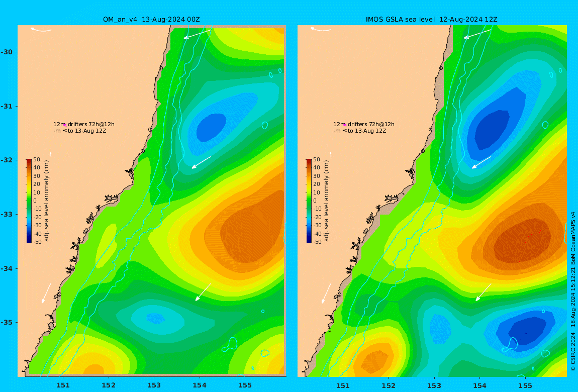Click the -33 latitude label
The image size is (578, 392).
point(6,214)
